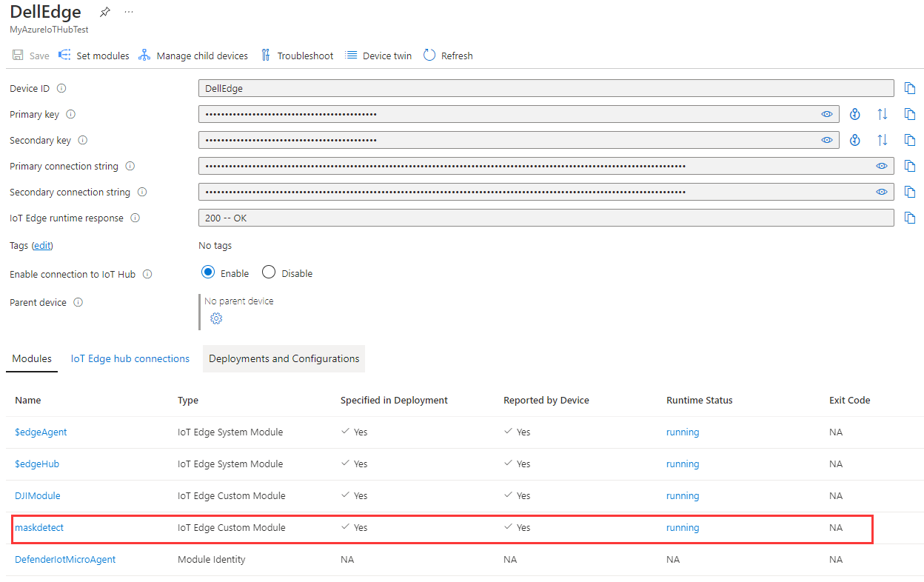The height and width of the screenshot is (582, 924).
Task: Open Set modules
Action: pyautogui.click(x=94, y=56)
